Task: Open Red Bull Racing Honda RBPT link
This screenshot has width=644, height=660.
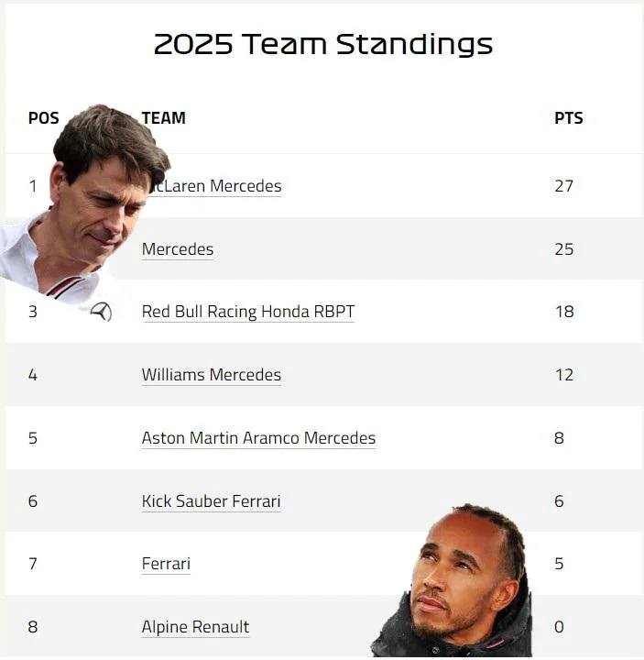Action: click(248, 312)
